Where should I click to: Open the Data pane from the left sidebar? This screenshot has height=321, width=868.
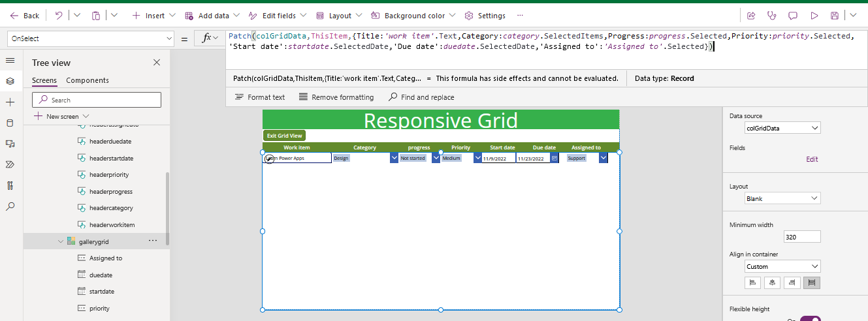(10, 123)
